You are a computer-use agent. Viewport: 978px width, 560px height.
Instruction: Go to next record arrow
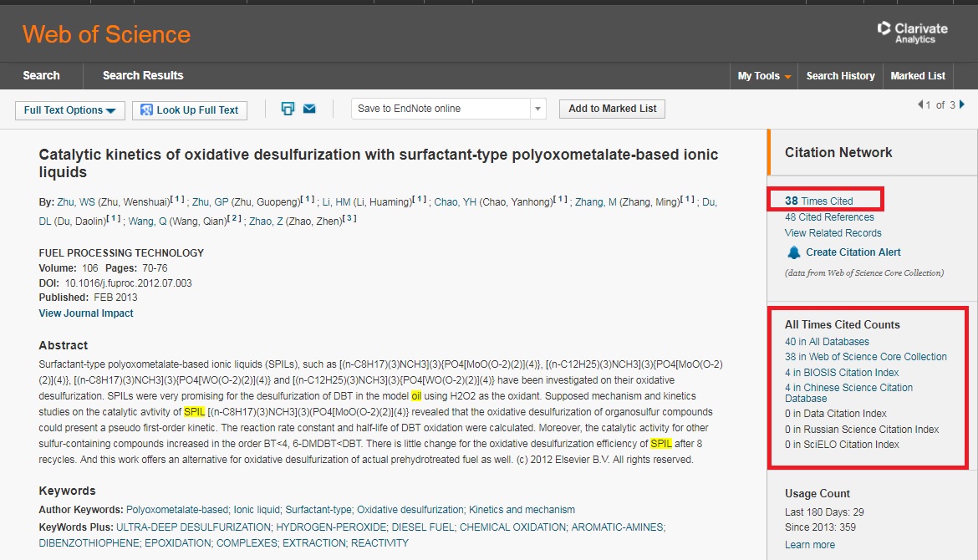tap(962, 105)
